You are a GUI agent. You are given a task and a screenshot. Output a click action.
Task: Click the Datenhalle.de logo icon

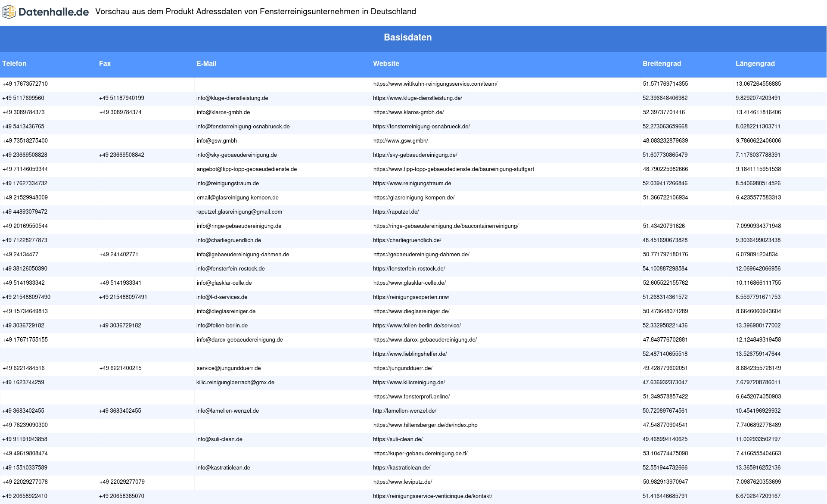coord(9,12)
